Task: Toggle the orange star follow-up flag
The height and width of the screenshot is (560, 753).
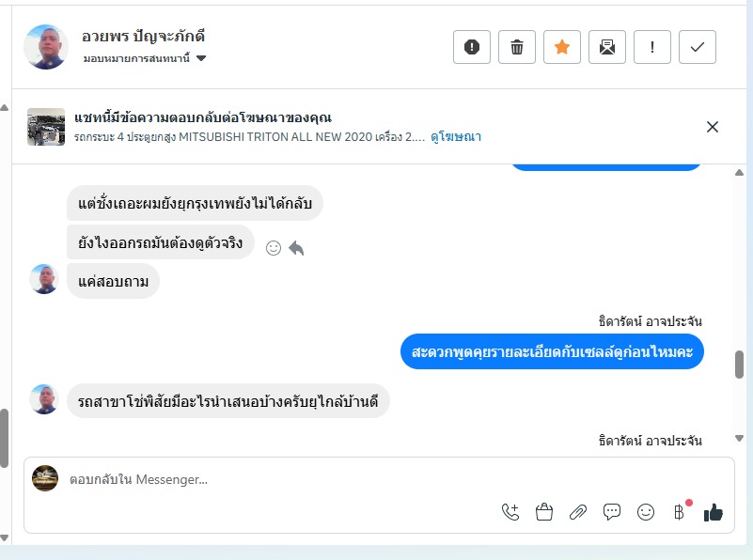Action: 562,47
